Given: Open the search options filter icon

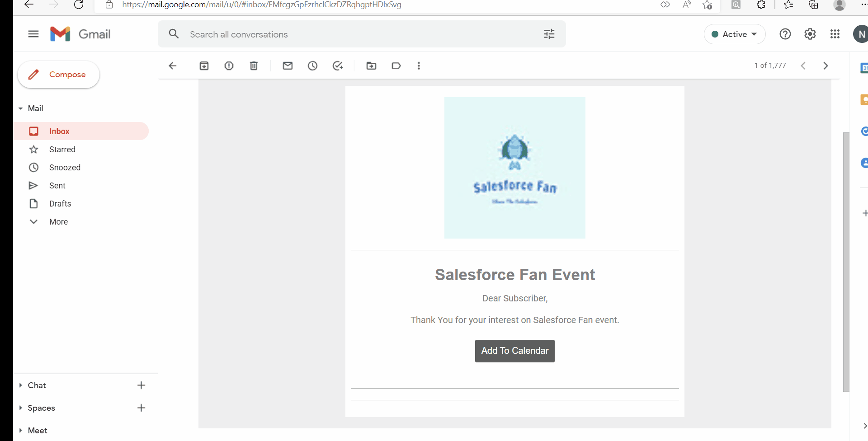Looking at the screenshot, I should (549, 34).
